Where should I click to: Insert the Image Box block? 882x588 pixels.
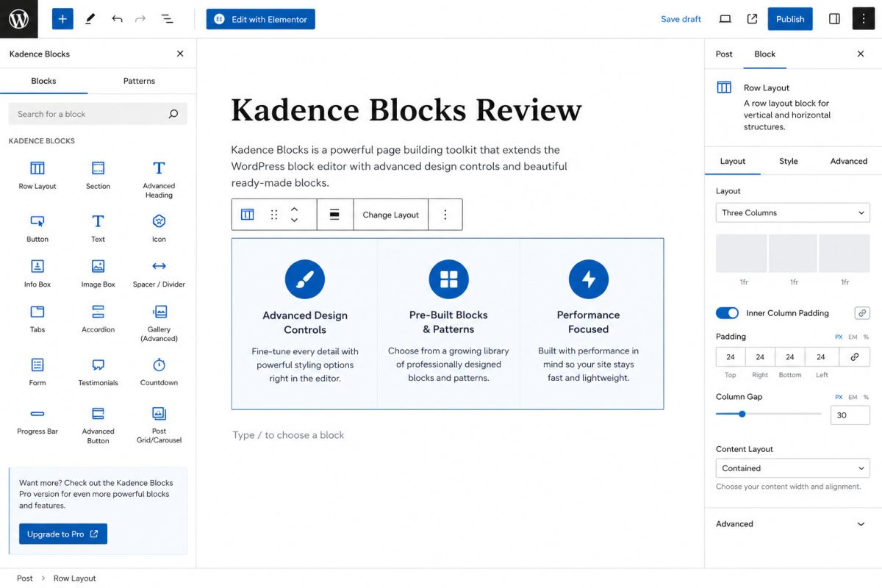coord(98,273)
